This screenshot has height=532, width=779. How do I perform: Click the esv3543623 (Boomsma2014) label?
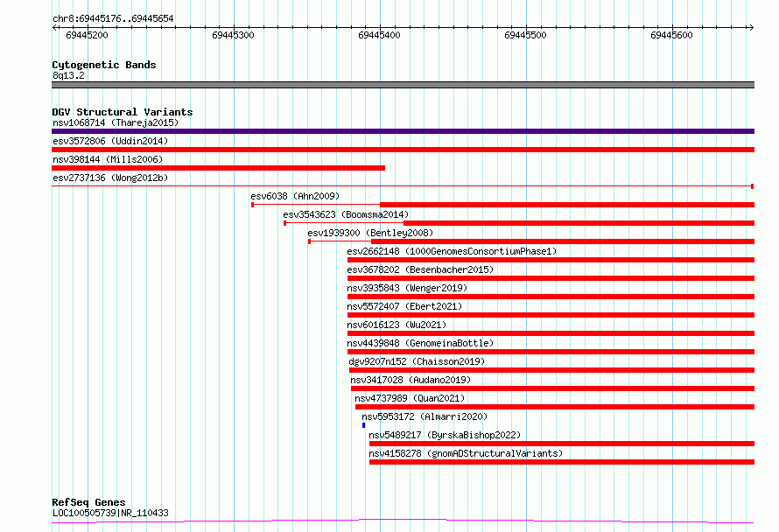click(346, 214)
